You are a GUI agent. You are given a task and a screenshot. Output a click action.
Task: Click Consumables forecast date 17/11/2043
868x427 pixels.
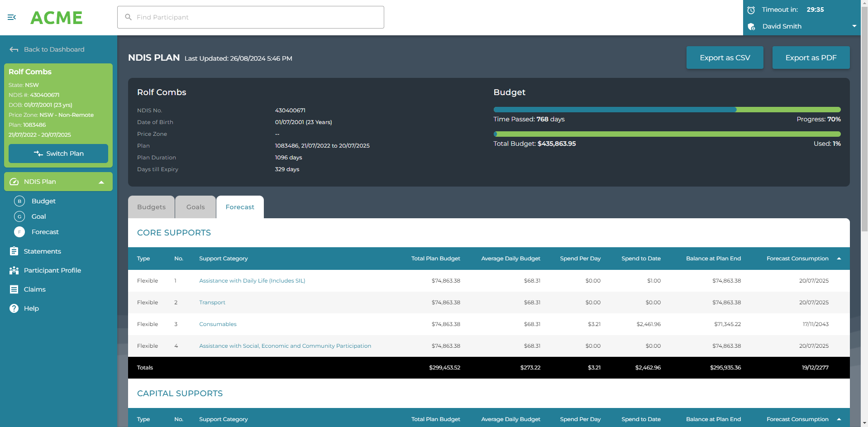[816, 324]
